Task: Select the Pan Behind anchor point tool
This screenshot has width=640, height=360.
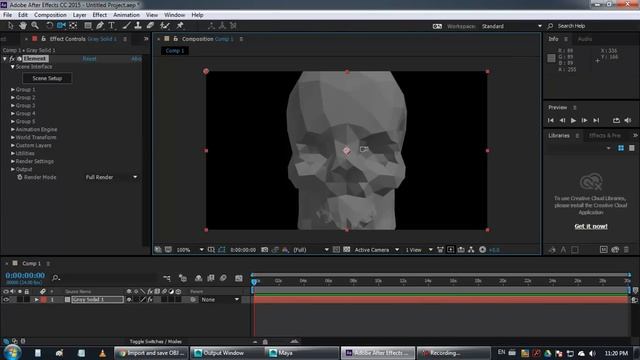Action: point(73,26)
